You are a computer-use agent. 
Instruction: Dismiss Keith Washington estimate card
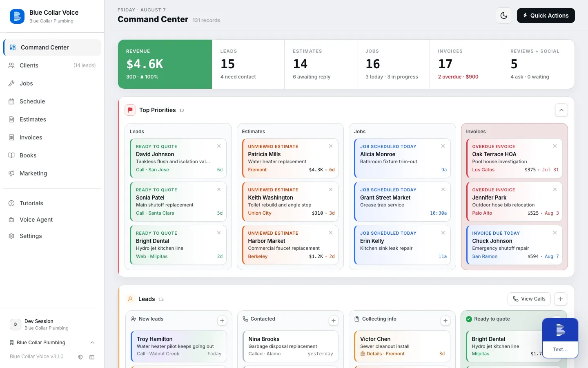pyautogui.click(x=331, y=189)
